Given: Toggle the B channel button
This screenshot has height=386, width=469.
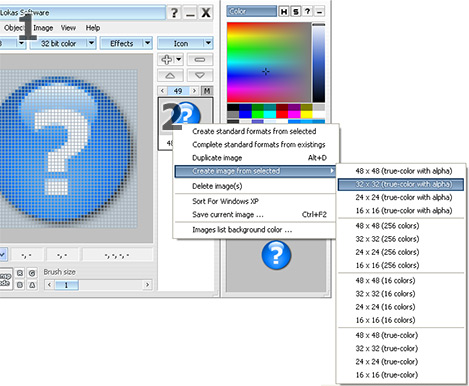Looking at the screenshot, I should pos(20,285).
